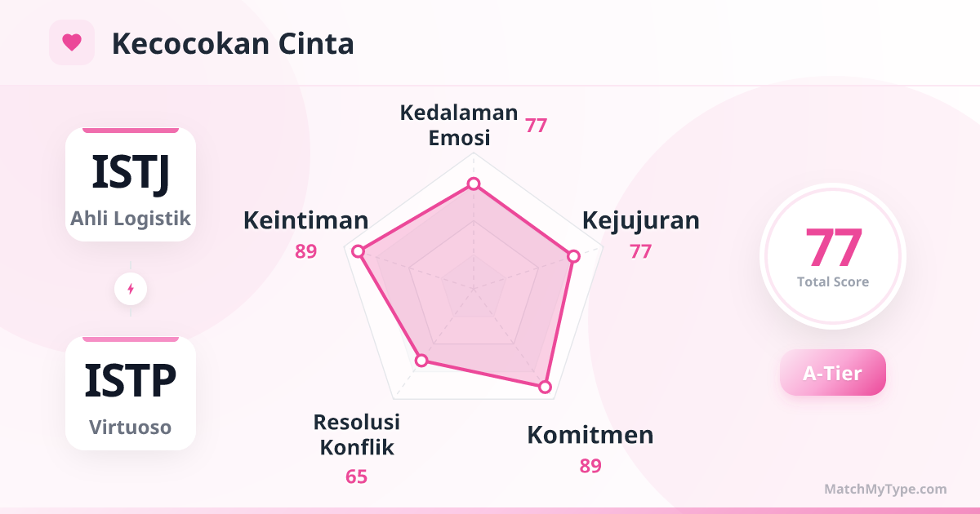This screenshot has height=514, width=980.
Task: Click the Kecocokan Cinta title
Action: (233, 43)
